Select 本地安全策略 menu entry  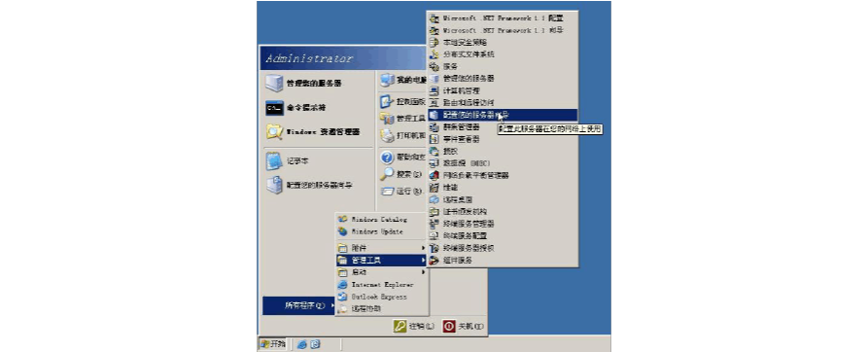503,42
